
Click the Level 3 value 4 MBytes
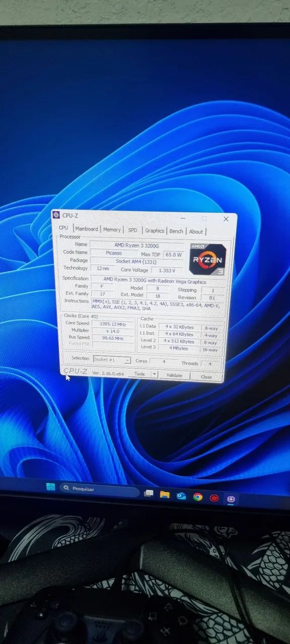[179, 348]
